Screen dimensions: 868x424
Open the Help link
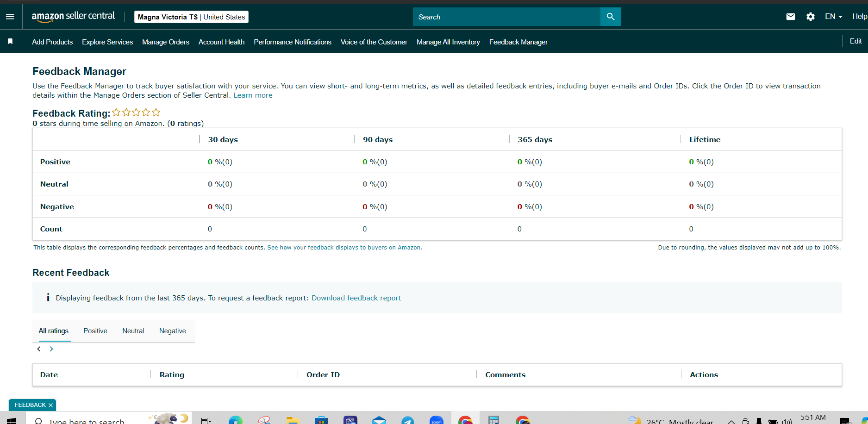860,17
